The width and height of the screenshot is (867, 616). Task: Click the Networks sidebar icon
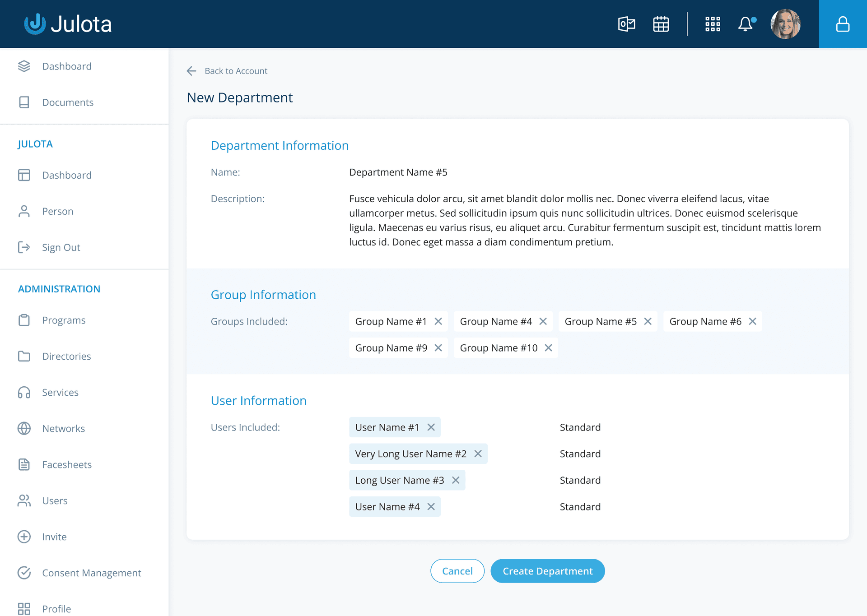(x=24, y=428)
